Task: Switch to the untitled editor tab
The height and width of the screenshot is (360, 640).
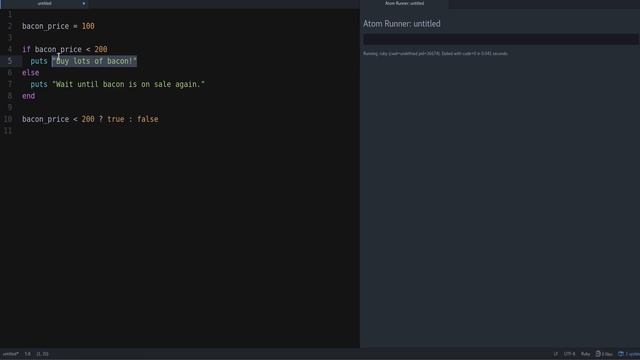Action: [x=44, y=4]
